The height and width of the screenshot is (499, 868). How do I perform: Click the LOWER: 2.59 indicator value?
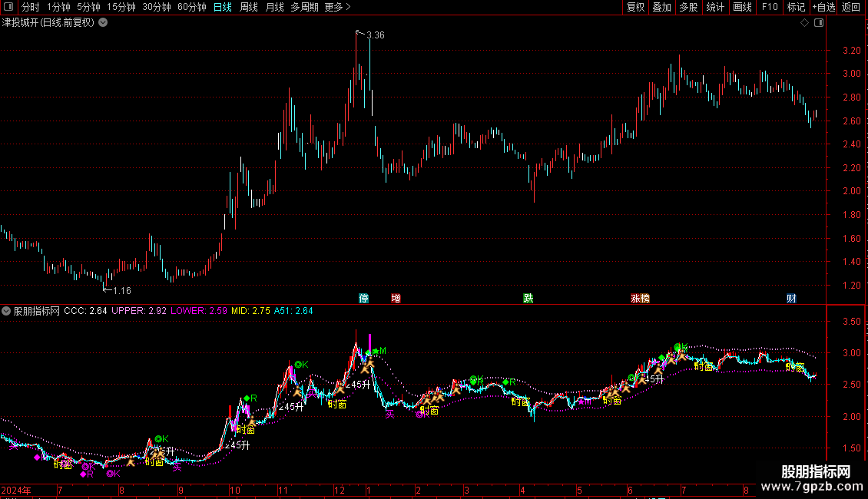199,311
